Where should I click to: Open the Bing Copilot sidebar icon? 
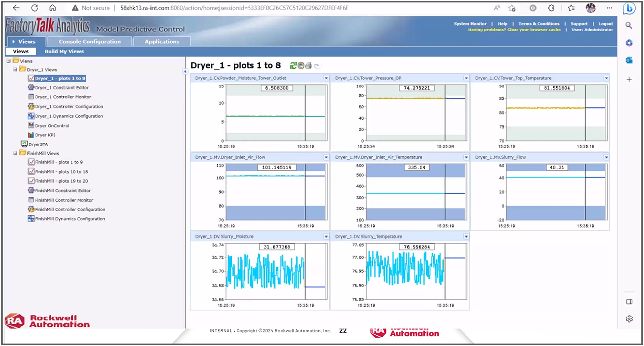pos(629,8)
